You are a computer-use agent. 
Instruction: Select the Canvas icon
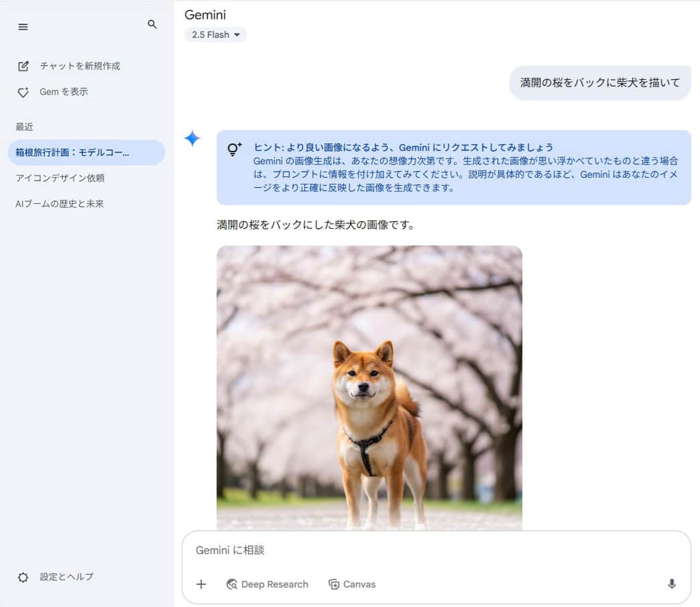click(x=333, y=584)
